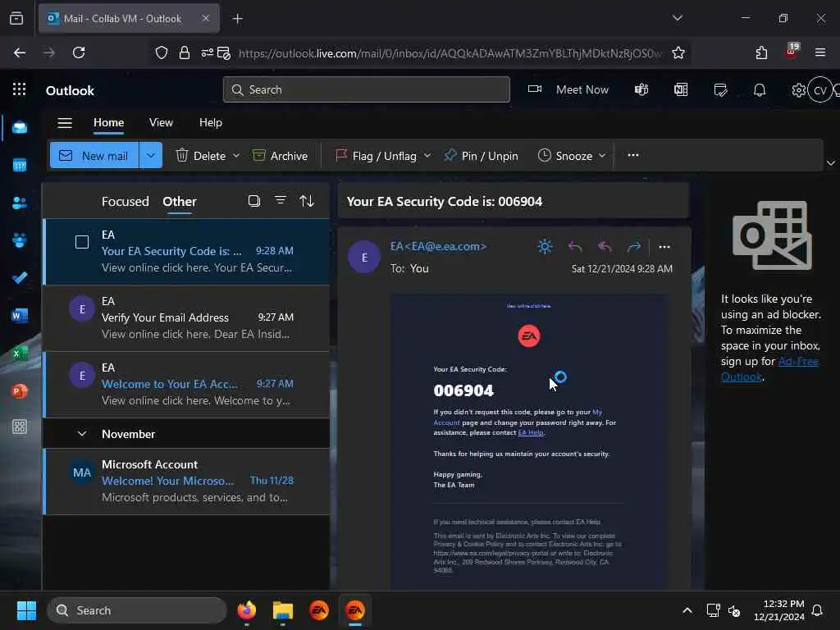Click the browser address bar URL
840x630 pixels.
click(450, 53)
